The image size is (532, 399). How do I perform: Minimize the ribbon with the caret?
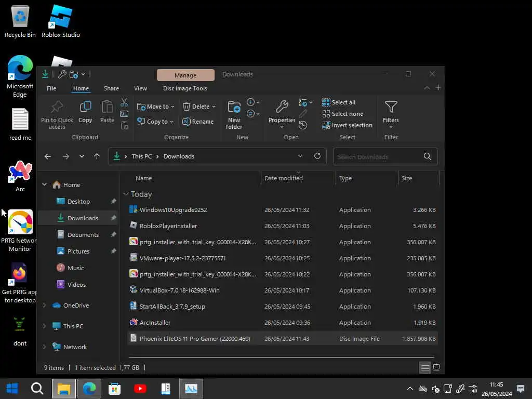click(427, 88)
